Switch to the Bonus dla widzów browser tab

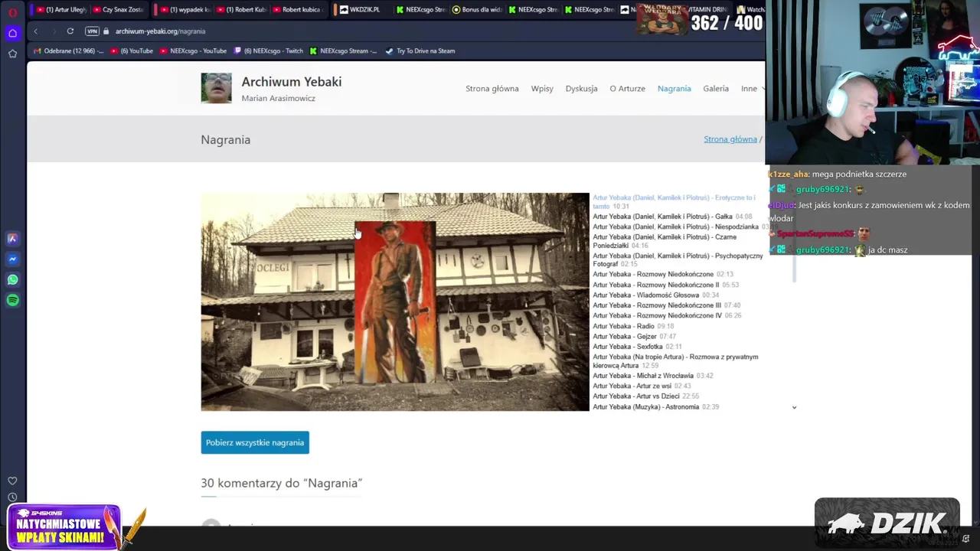[476, 10]
